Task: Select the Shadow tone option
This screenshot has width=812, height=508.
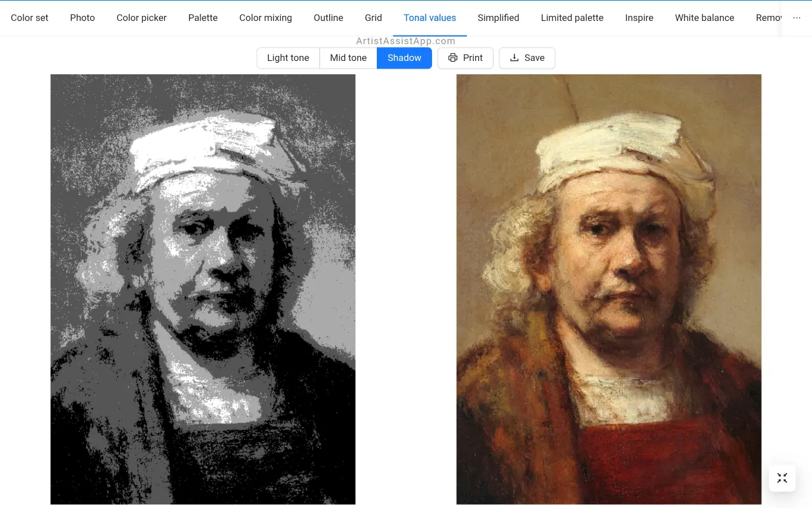Action: click(405, 58)
